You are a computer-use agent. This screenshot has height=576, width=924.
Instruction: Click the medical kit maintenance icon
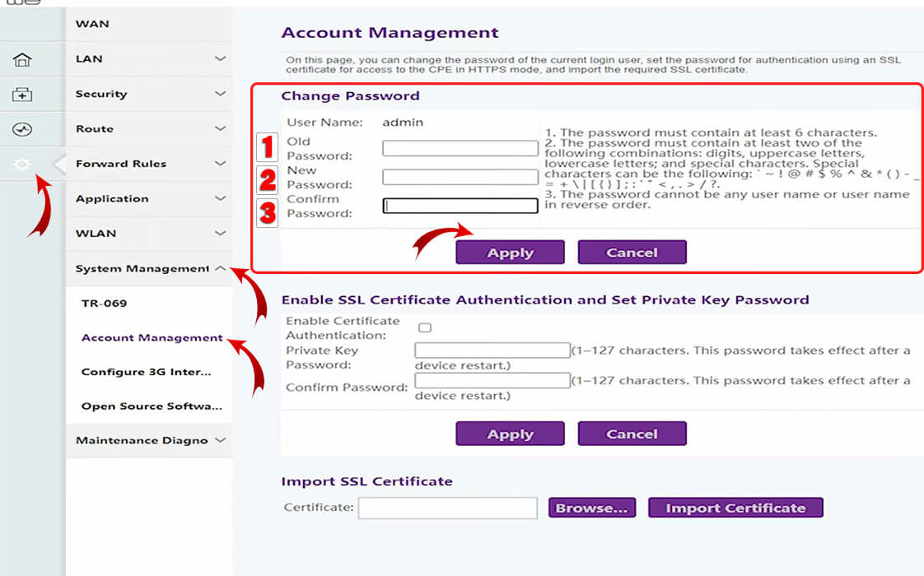click(x=22, y=95)
